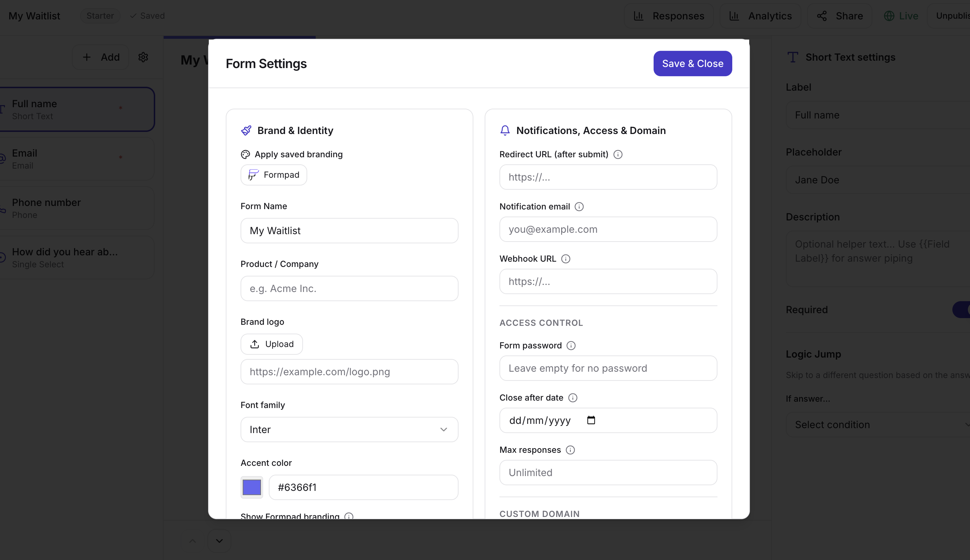
Task: Click the Form password info icon
Action: coord(571,345)
